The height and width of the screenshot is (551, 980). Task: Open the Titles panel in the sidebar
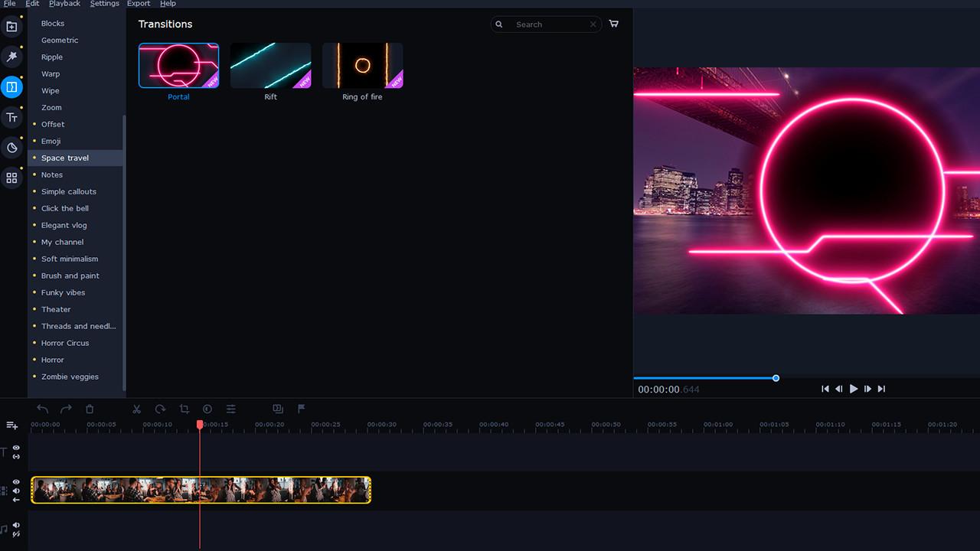[11, 117]
